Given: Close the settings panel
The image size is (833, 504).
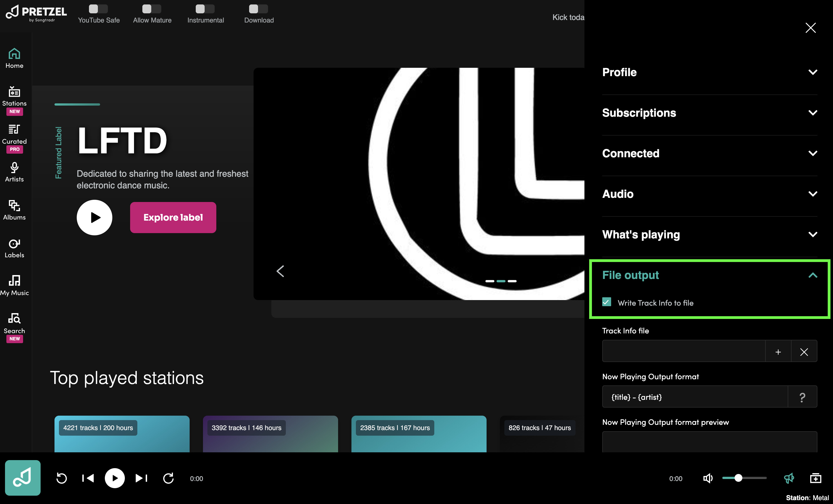Looking at the screenshot, I should pyautogui.click(x=810, y=28).
